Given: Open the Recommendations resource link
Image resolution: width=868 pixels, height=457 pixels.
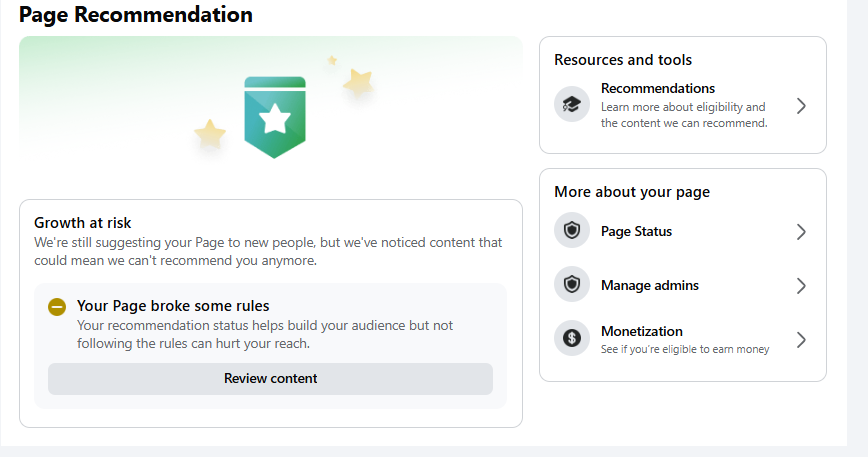Looking at the screenshot, I should [x=683, y=105].
